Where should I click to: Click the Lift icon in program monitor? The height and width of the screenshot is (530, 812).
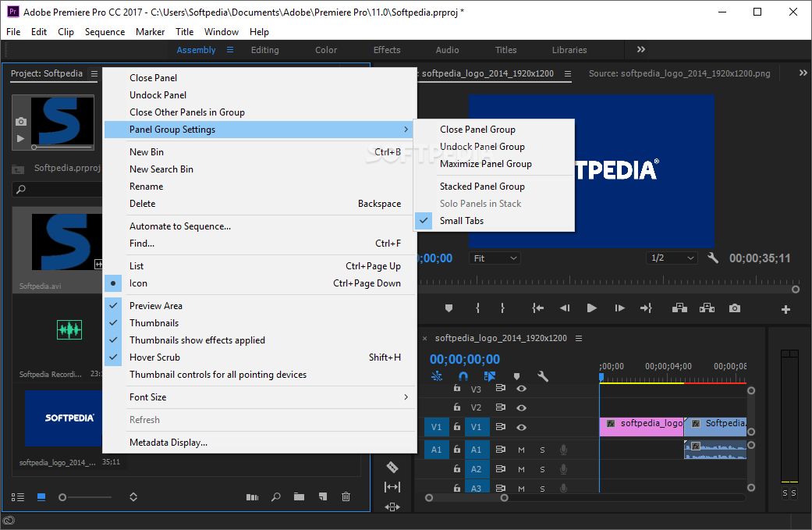[679, 308]
